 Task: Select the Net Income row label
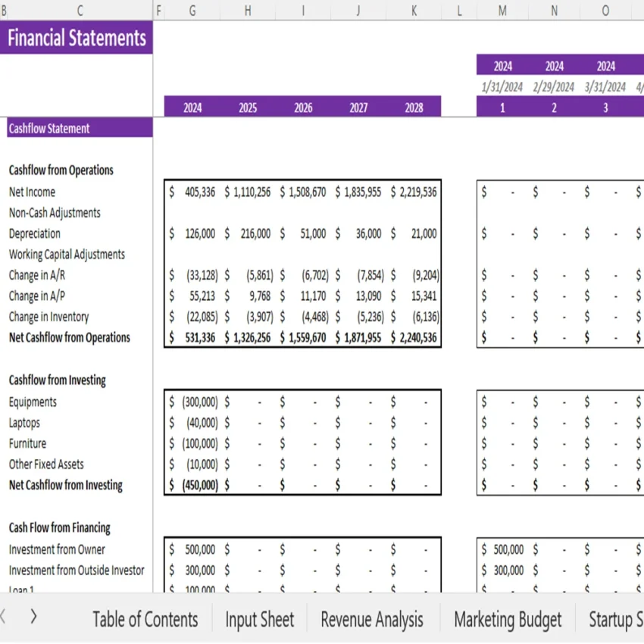click(x=32, y=192)
